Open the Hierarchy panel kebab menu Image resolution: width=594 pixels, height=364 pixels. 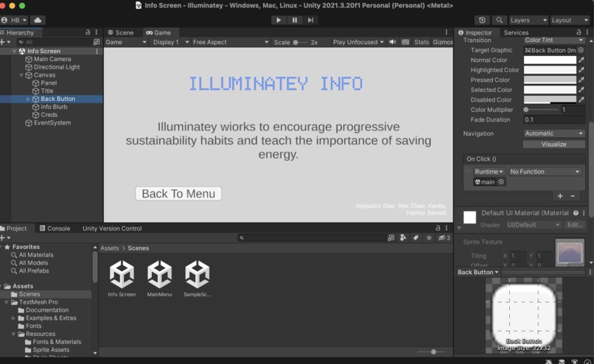coord(97,32)
